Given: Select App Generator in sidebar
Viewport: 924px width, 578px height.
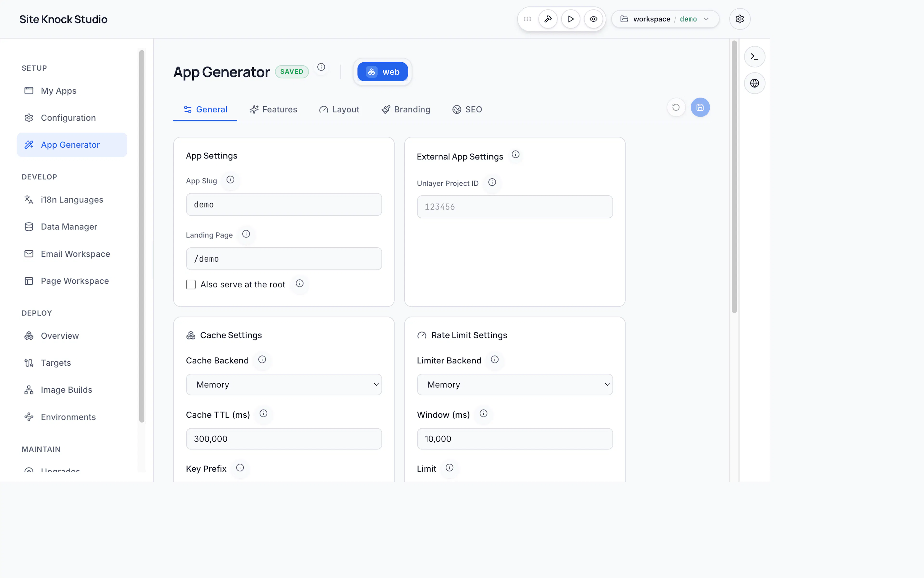Looking at the screenshot, I should [72, 145].
